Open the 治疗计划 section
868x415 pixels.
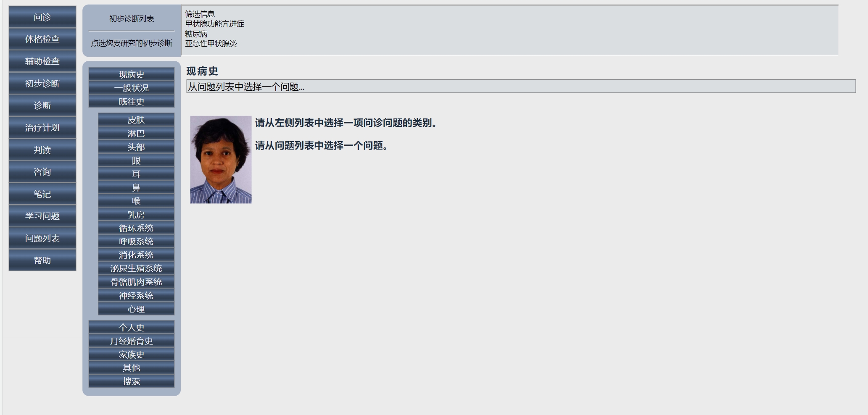[42, 128]
